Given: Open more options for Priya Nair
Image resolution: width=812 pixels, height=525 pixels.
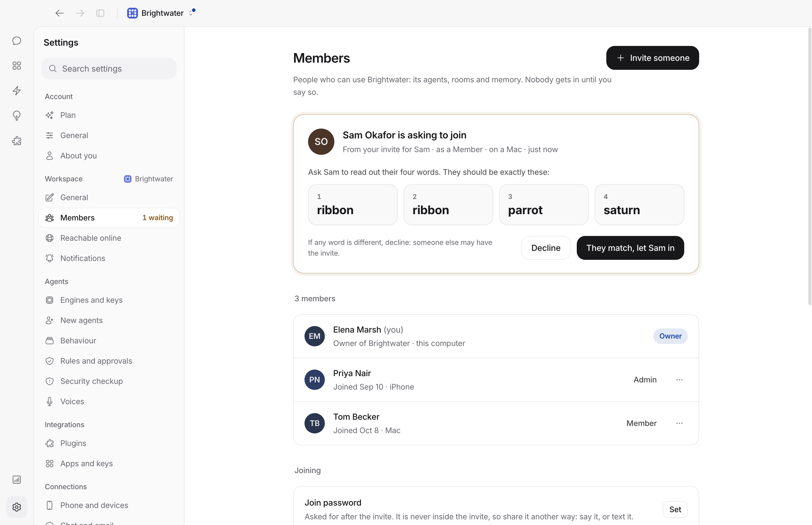Looking at the screenshot, I should (x=679, y=379).
